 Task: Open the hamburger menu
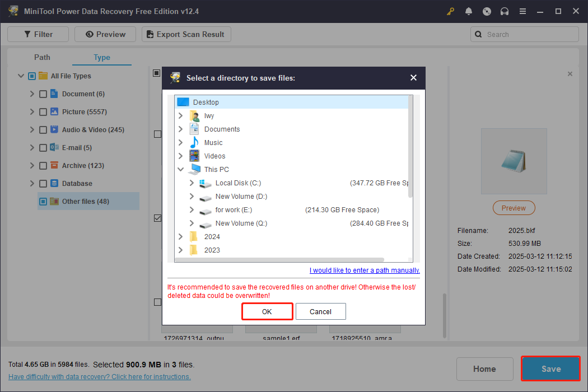(522, 11)
